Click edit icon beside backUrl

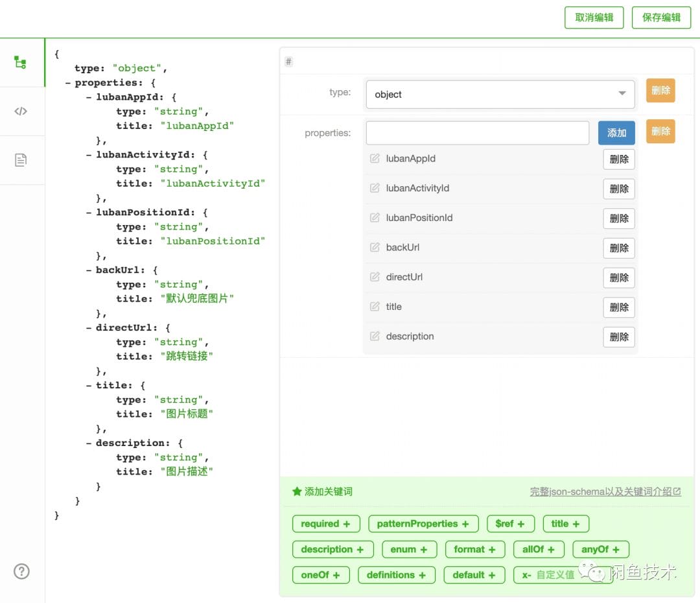click(375, 247)
